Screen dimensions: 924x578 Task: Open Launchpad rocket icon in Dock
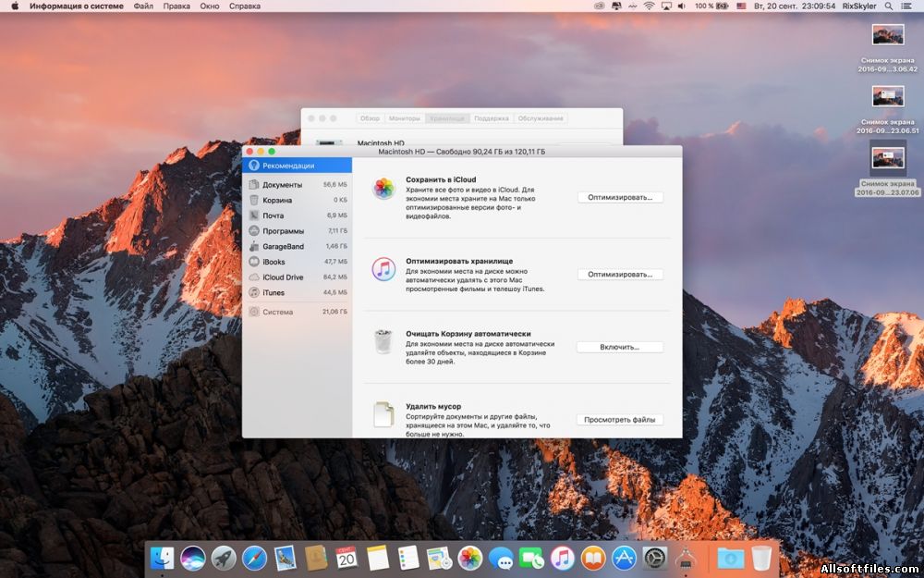click(224, 558)
